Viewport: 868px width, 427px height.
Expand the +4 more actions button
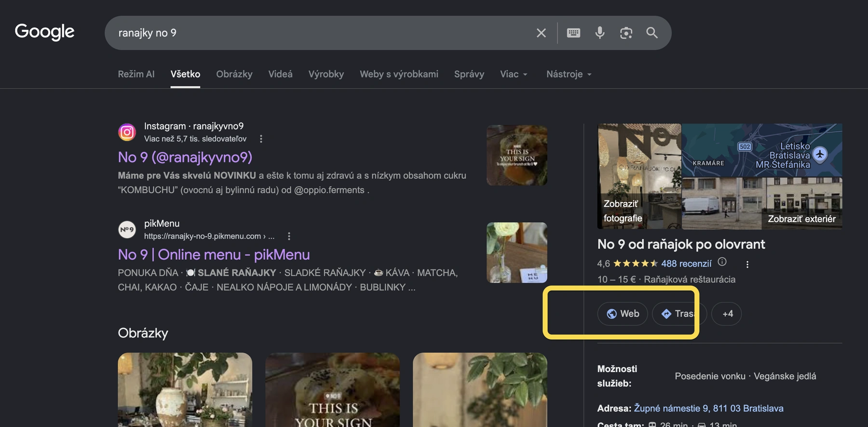point(727,314)
